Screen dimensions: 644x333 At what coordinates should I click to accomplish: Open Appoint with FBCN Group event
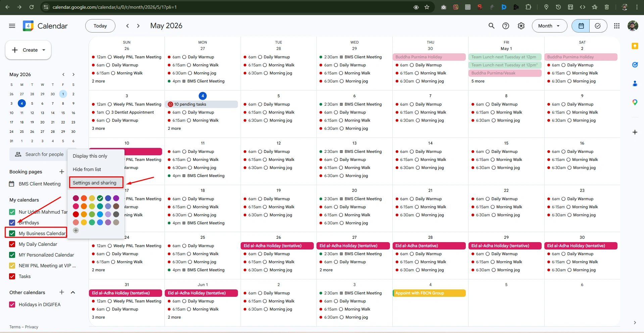[429, 293]
